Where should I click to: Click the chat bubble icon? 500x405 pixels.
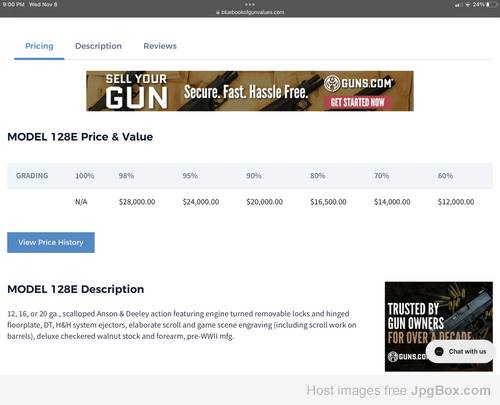(439, 351)
